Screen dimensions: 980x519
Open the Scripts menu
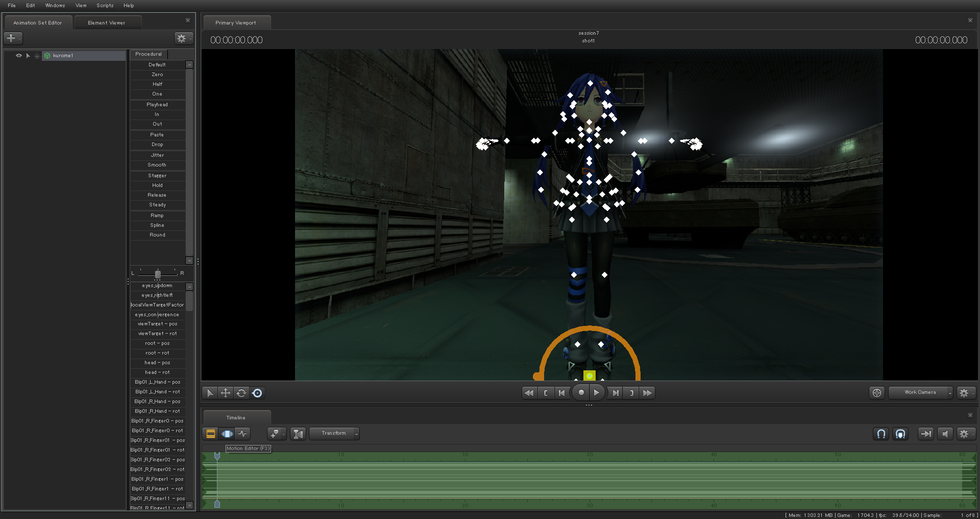105,6
